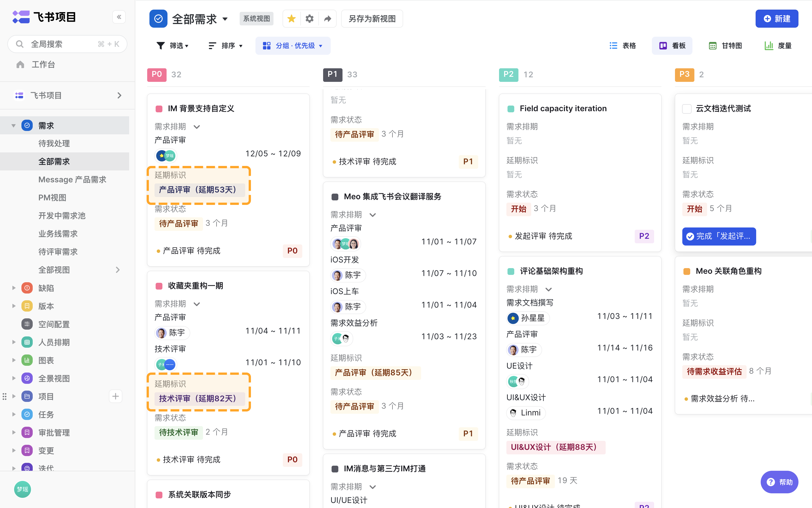Image resolution: width=812 pixels, height=508 pixels.
Task: Click 另存为新视图 button
Action: [x=372, y=19]
